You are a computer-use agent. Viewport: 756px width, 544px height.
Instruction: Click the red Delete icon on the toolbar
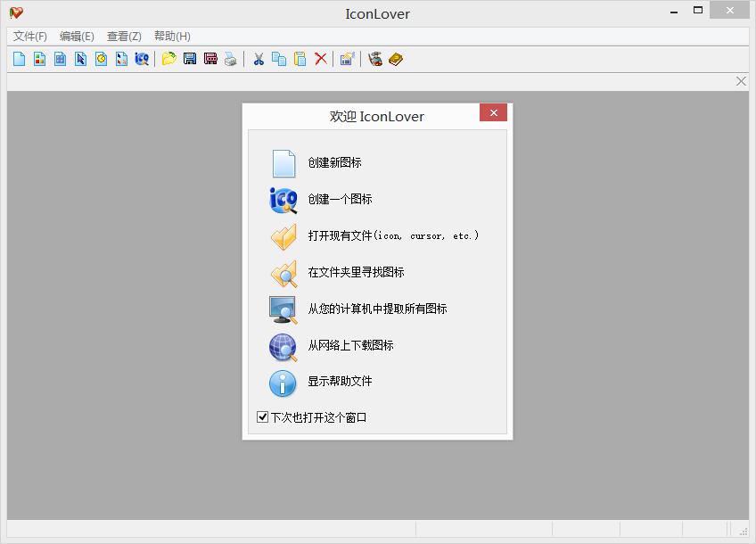(x=320, y=59)
